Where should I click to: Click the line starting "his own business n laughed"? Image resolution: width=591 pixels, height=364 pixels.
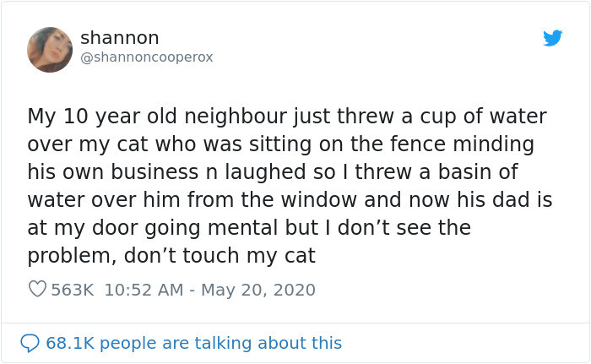click(272, 171)
